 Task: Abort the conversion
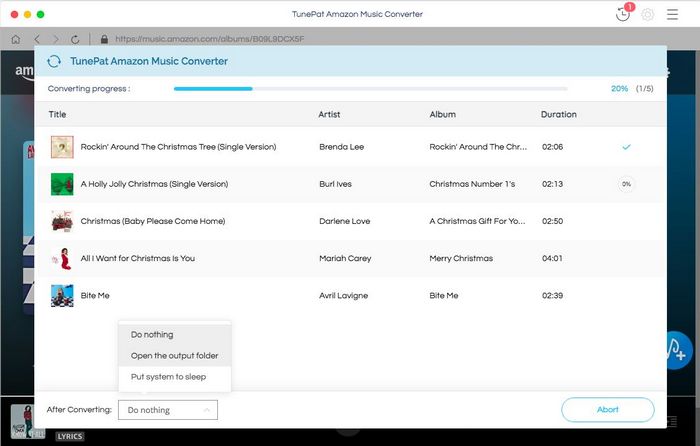pos(608,409)
